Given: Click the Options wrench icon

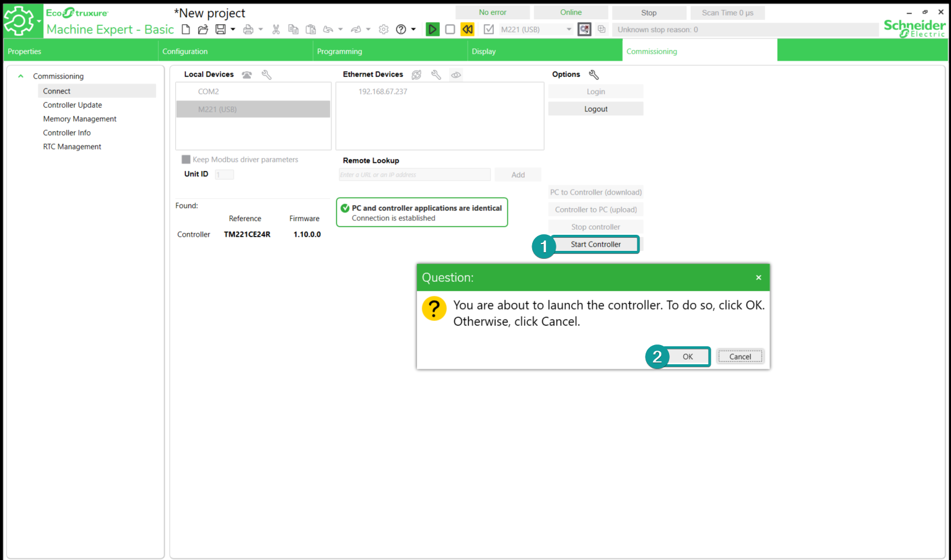Looking at the screenshot, I should pos(594,74).
